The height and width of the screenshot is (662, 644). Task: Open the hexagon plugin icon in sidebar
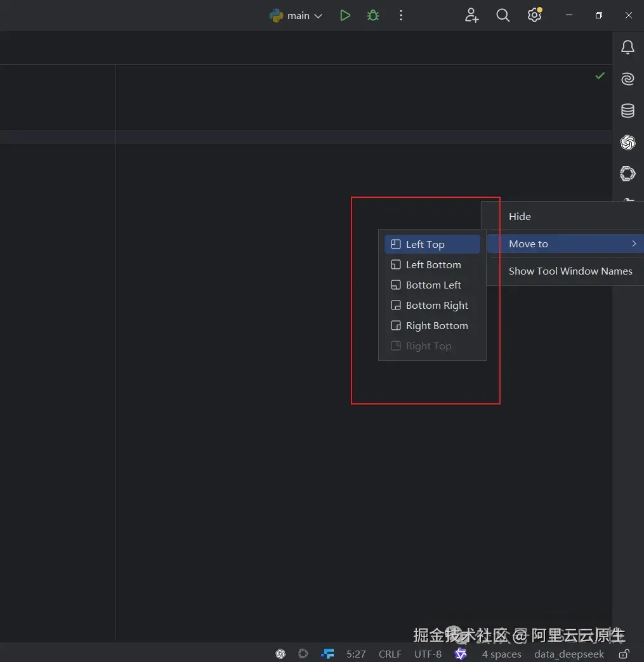(628, 174)
